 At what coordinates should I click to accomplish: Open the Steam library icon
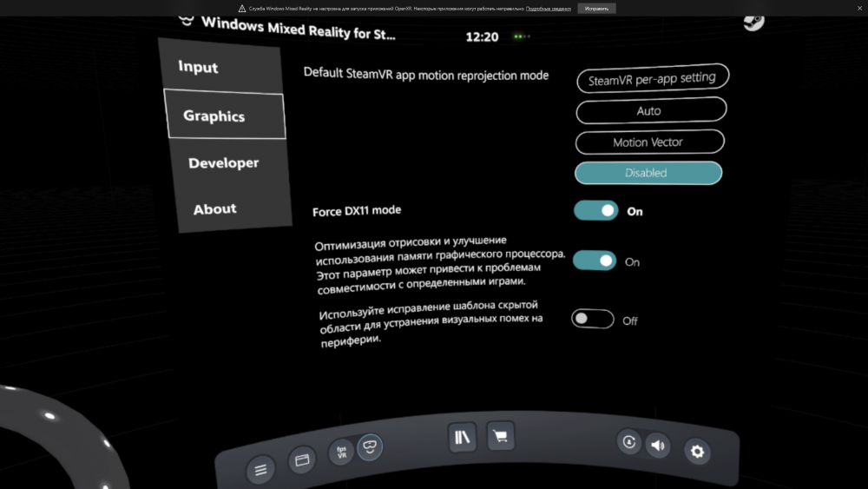coord(463,438)
